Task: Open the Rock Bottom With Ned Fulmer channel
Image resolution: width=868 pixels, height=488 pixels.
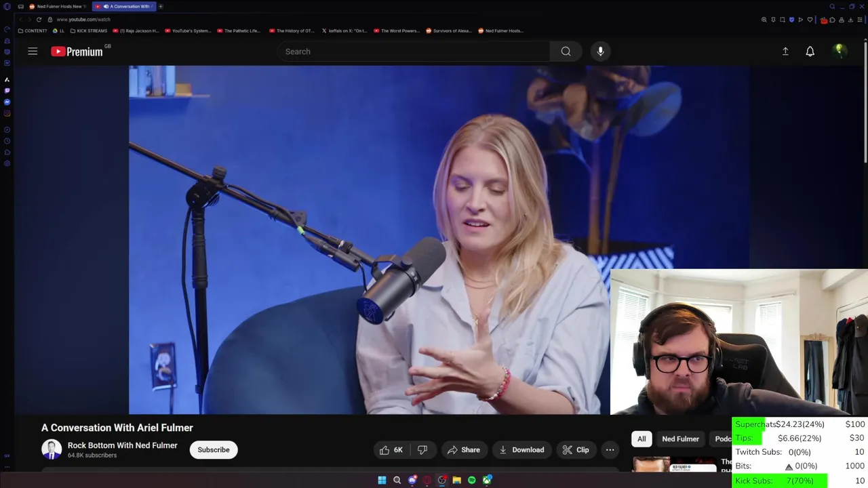Action: (122, 445)
